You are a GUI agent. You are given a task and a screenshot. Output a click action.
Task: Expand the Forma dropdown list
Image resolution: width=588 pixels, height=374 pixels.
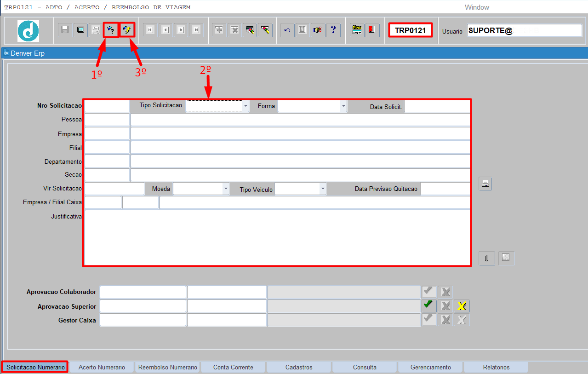pos(343,106)
